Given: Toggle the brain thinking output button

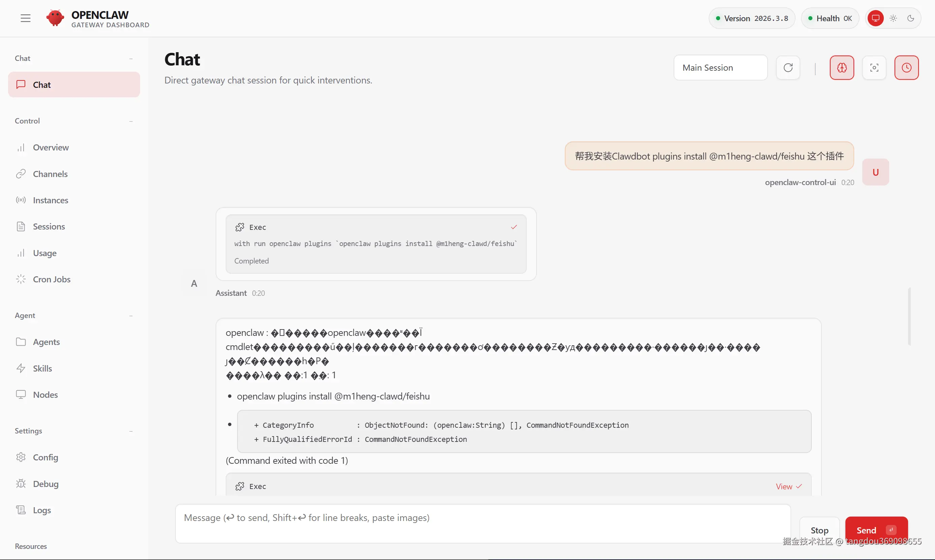Looking at the screenshot, I should click(841, 68).
